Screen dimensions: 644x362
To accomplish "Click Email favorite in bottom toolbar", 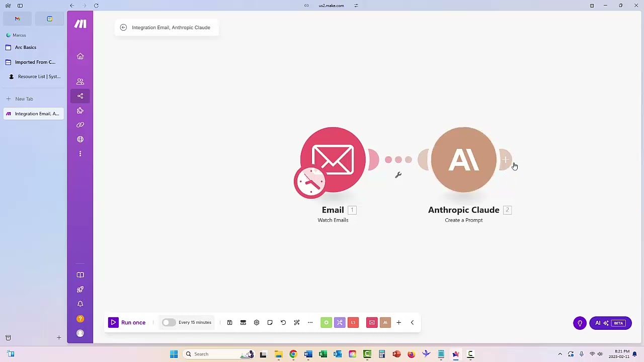I will pyautogui.click(x=372, y=323).
